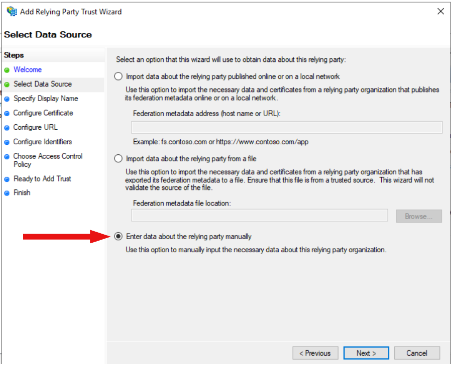Open the Welcome step link

(28, 69)
